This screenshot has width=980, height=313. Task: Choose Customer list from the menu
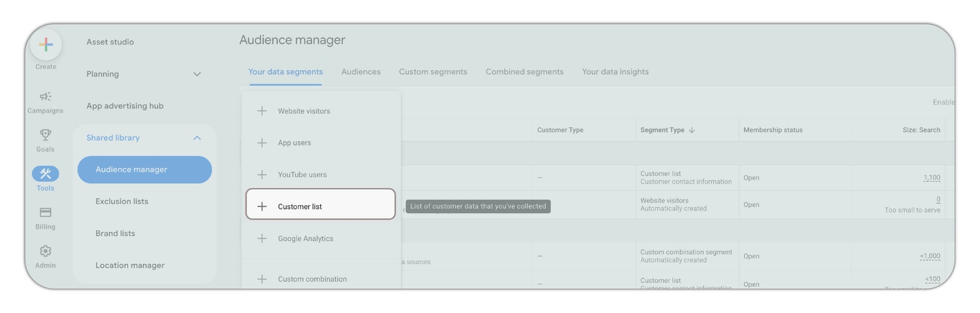click(x=321, y=204)
